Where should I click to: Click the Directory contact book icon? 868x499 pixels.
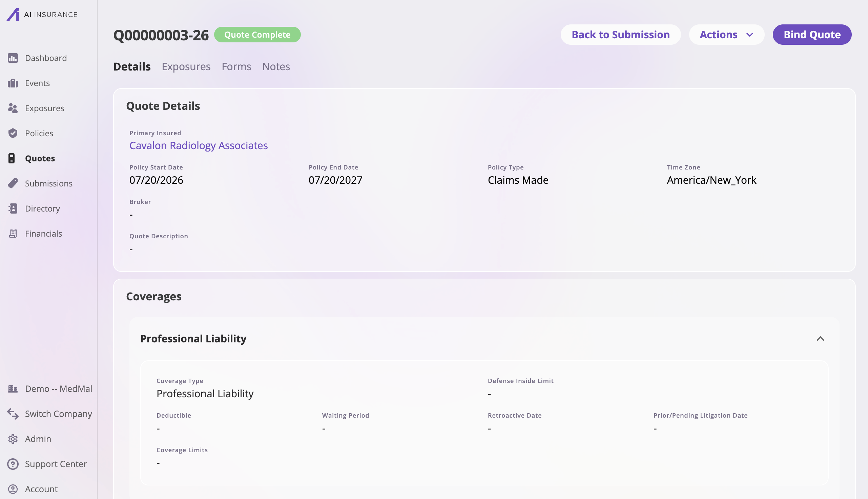pyautogui.click(x=13, y=208)
